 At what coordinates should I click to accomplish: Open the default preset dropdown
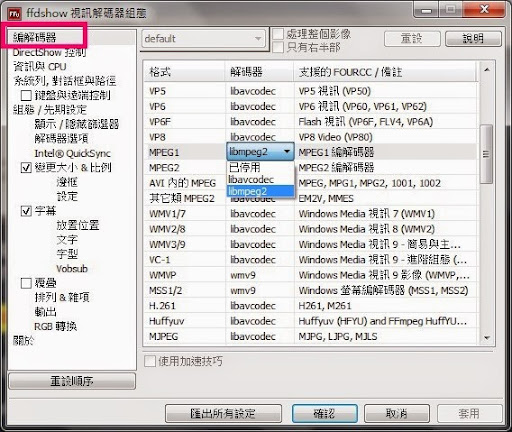click(x=203, y=39)
